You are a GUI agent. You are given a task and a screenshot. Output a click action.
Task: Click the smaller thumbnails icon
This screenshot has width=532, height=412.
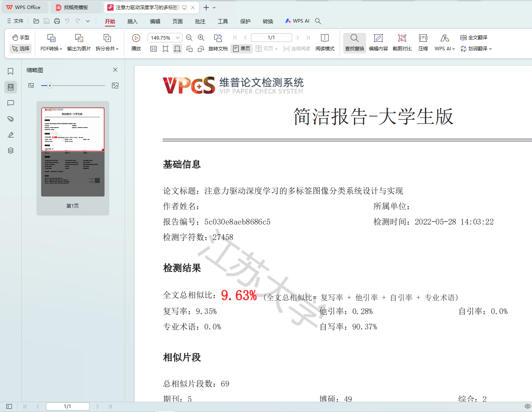tap(31, 86)
